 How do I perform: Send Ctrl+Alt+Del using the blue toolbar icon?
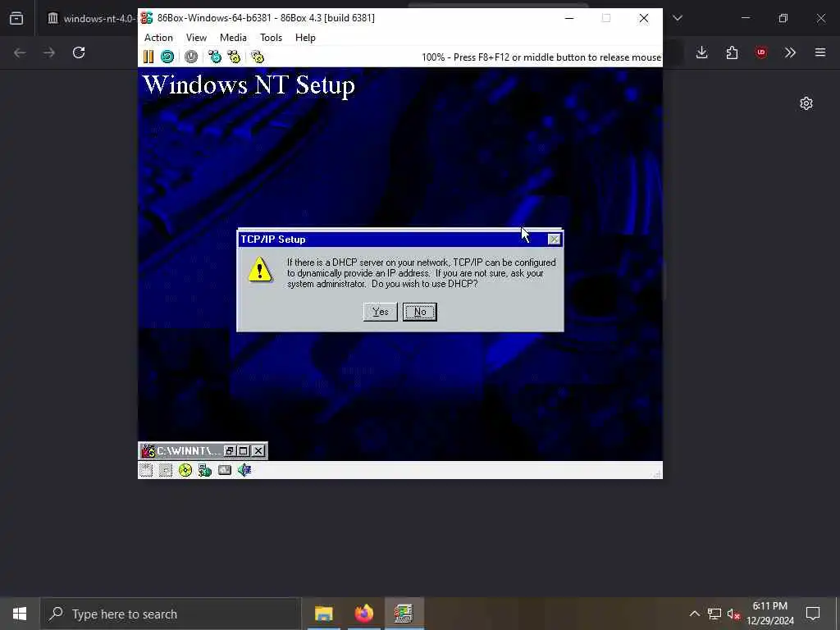pyautogui.click(x=215, y=57)
